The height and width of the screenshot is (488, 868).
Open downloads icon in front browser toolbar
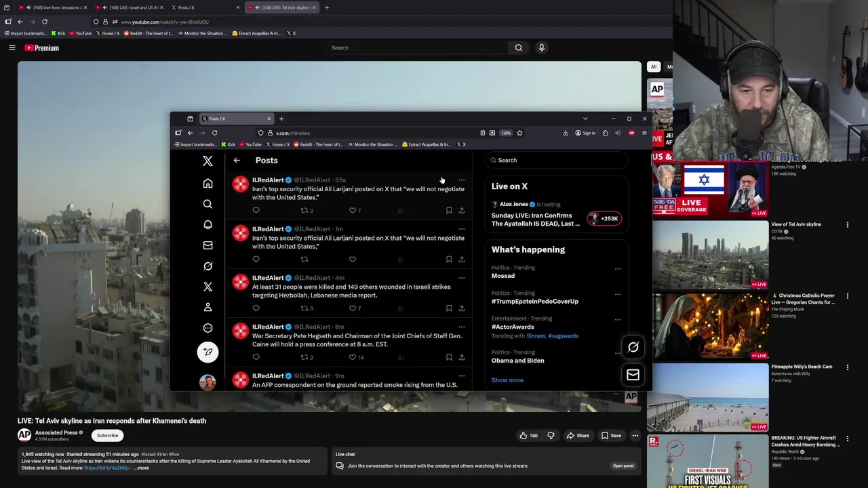566,133
